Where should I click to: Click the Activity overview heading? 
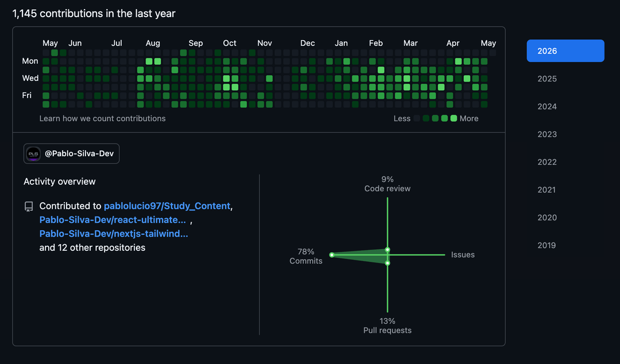tap(59, 181)
